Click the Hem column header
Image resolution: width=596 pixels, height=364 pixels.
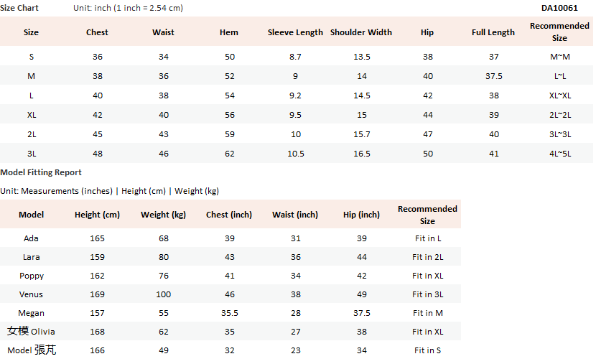(229, 32)
